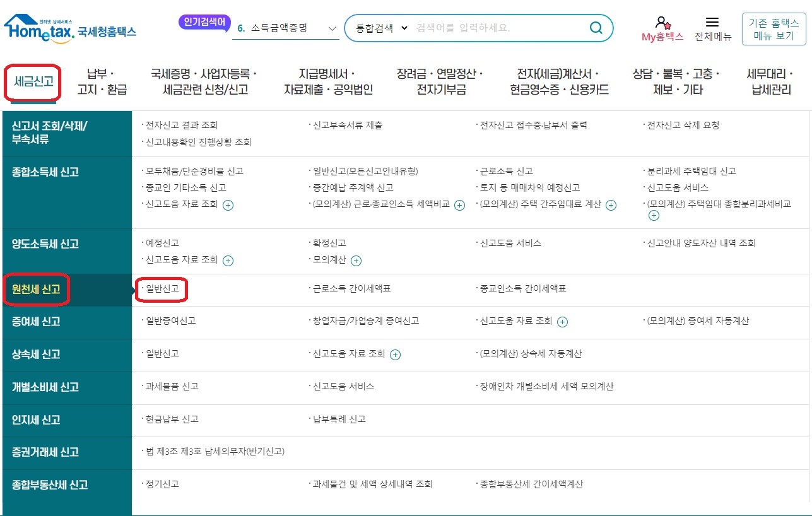This screenshot has height=516, width=812.
Task: Expand plus icon beside 상속세 신고도움 자료 조회
Action: click(395, 355)
